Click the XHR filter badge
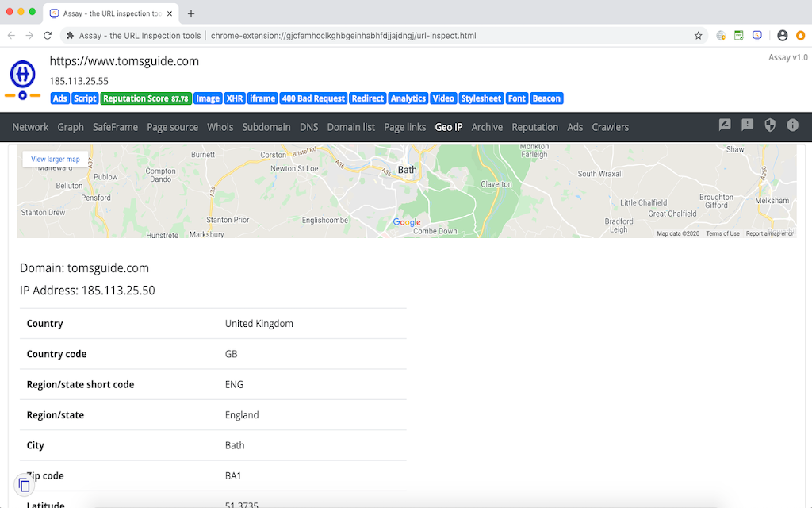The image size is (812, 508). pyautogui.click(x=235, y=98)
